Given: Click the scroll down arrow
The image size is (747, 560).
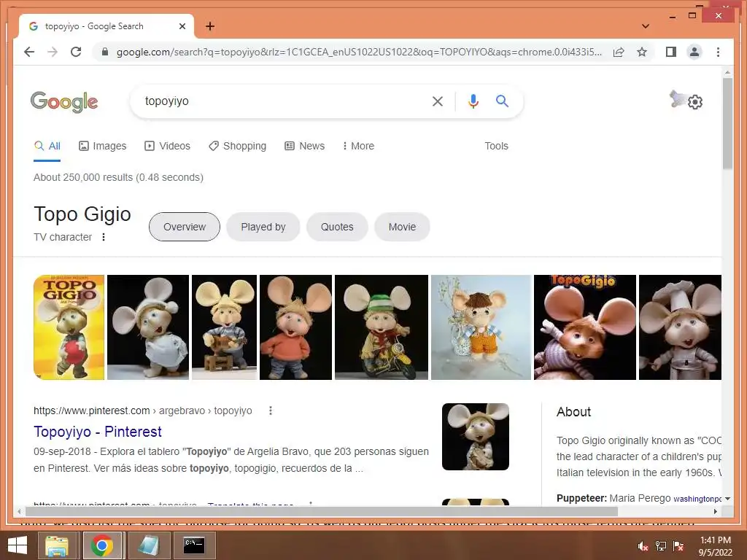Looking at the screenshot, I should (727, 499).
